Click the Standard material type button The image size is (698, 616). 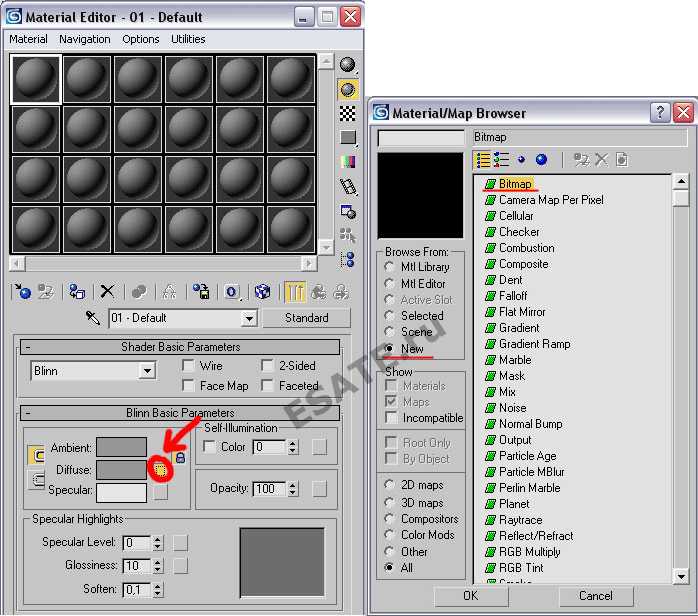[x=306, y=318]
